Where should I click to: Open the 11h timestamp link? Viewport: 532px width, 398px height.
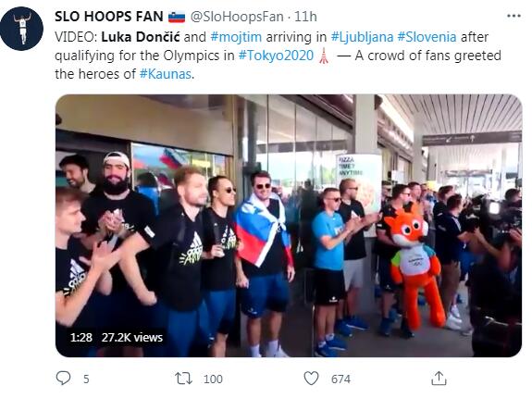(x=305, y=17)
